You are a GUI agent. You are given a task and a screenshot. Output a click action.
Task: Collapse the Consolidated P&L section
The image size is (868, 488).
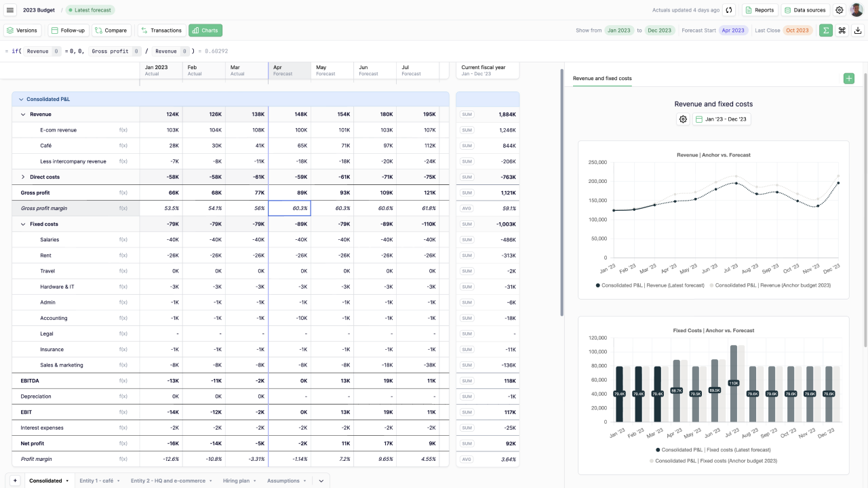coord(21,100)
